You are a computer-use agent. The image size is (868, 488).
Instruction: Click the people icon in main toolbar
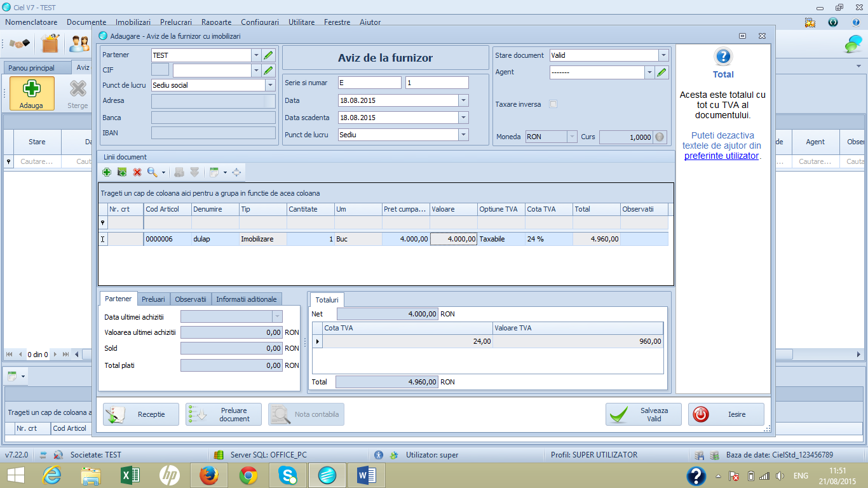(79, 43)
